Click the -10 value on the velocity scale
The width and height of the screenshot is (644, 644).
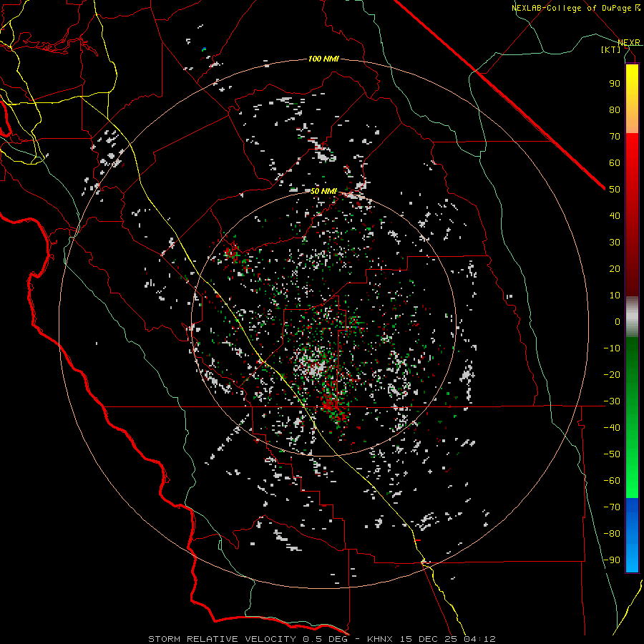[x=612, y=348]
